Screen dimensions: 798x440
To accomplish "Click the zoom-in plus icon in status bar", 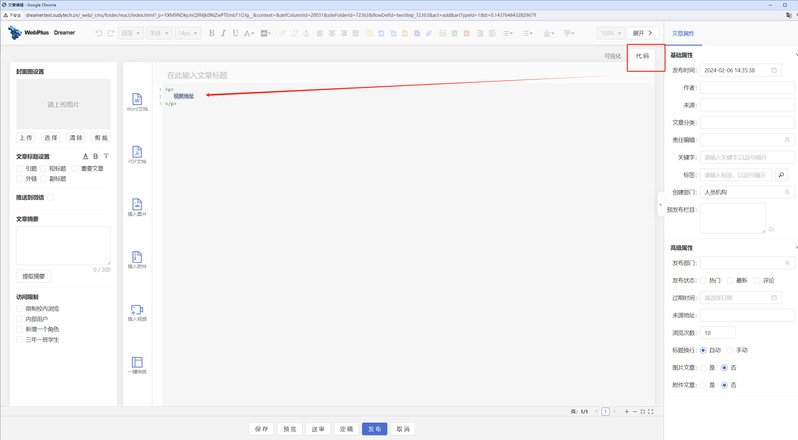I will 627,412.
